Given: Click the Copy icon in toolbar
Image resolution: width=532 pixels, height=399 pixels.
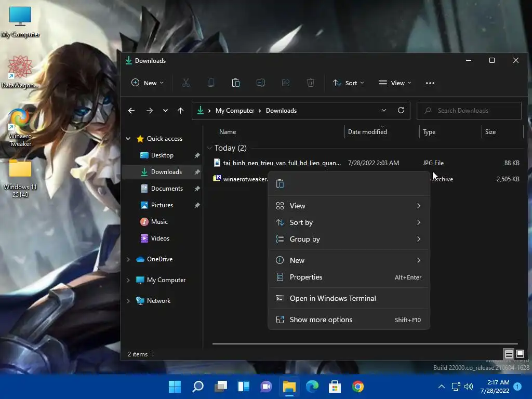Looking at the screenshot, I should point(211,83).
